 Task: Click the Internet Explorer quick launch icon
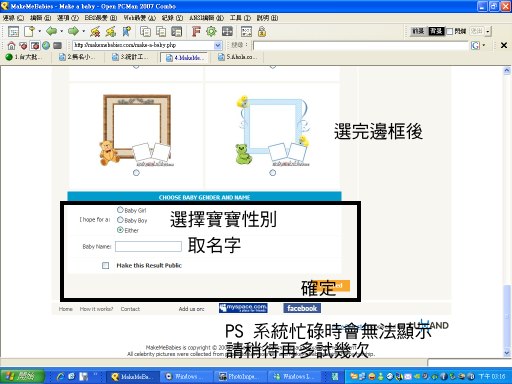click(x=60, y=377)
